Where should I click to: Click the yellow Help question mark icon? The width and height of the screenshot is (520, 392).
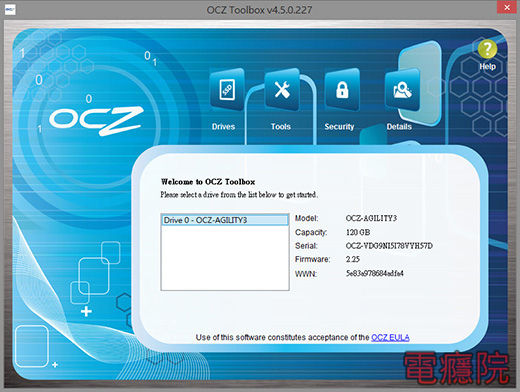[487, 49]
